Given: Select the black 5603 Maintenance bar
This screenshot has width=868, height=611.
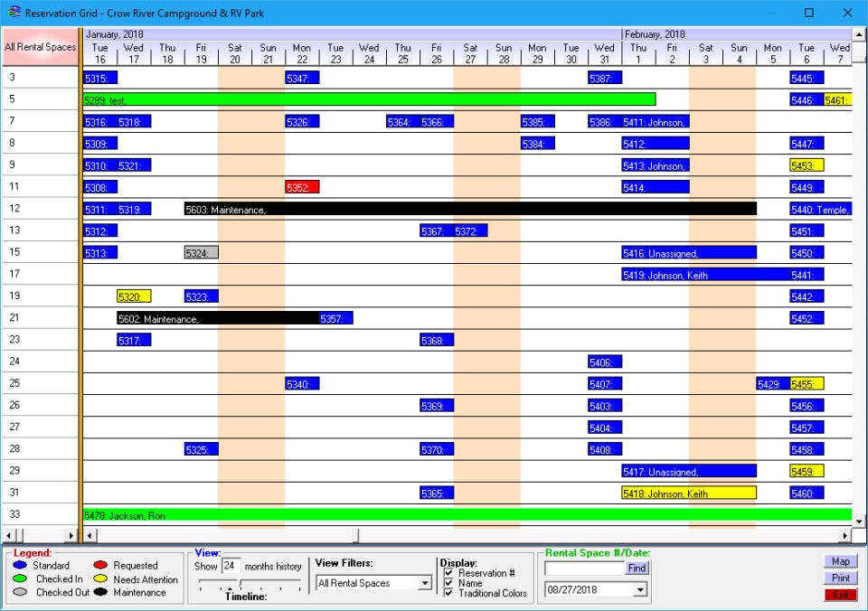Looking at the screenshot, I should point(470,209).
